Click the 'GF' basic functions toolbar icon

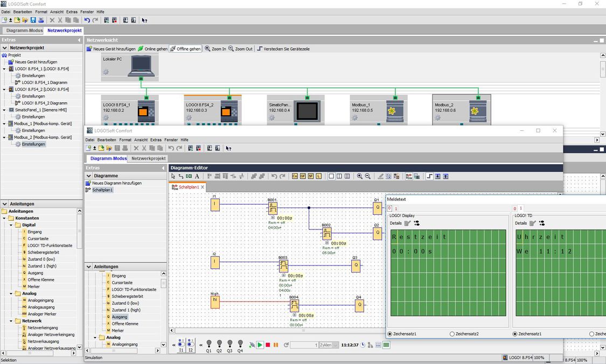pyautogui.click(x=303, y=176)
